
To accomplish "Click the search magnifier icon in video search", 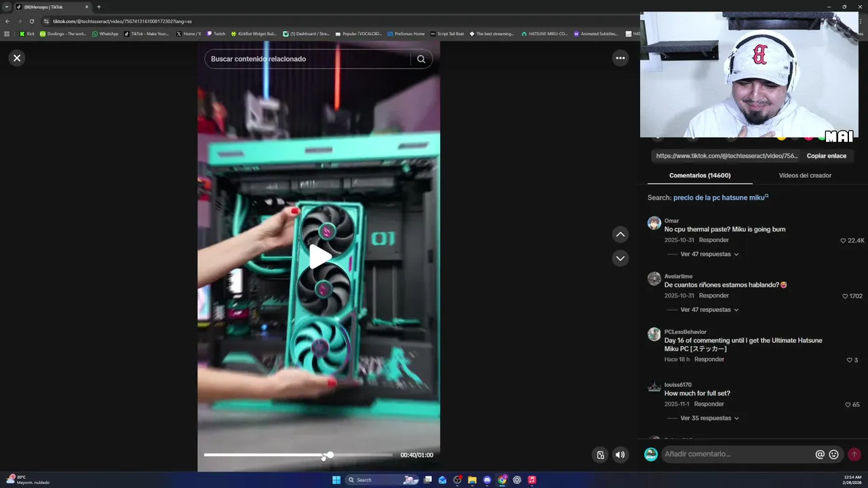I will tap(421, 59).
